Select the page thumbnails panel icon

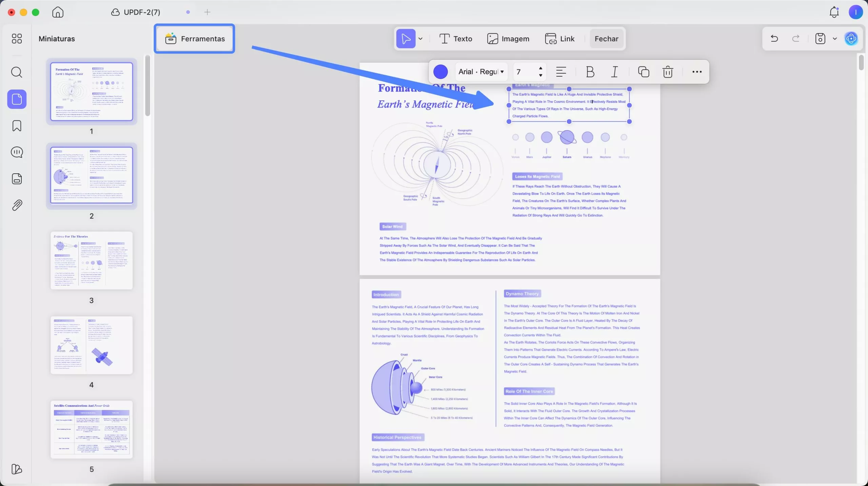(x=17, y=99)
